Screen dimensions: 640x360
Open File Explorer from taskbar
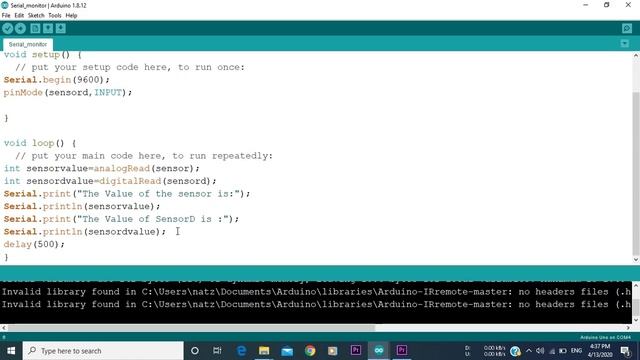[x=264, y=351]
